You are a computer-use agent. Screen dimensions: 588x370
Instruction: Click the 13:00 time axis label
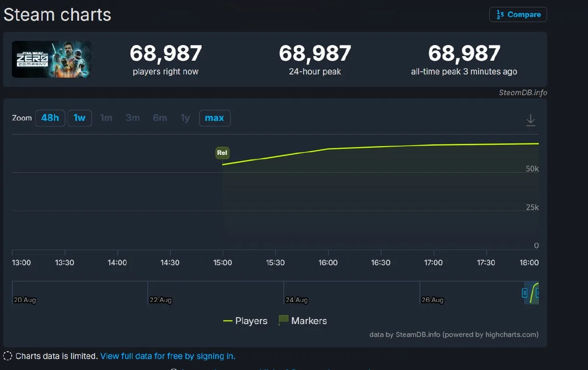pyautogui.click(x=22, y=263)
